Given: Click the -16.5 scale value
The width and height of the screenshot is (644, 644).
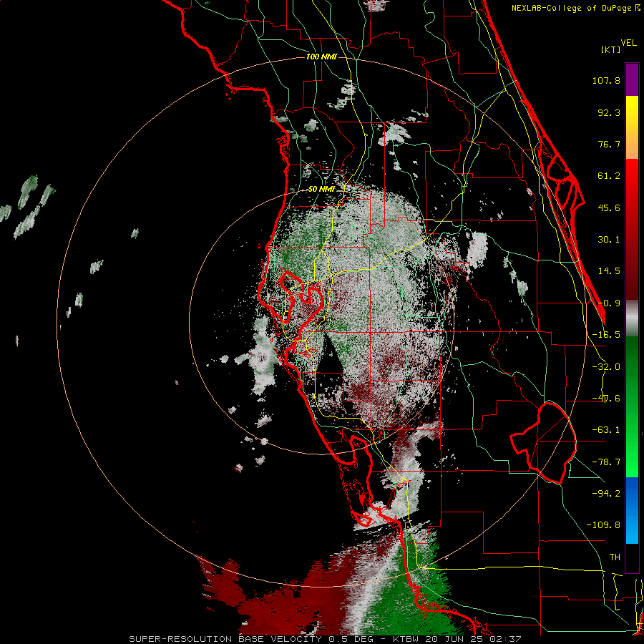Looking at the screenshot, I should coord(606,335).
